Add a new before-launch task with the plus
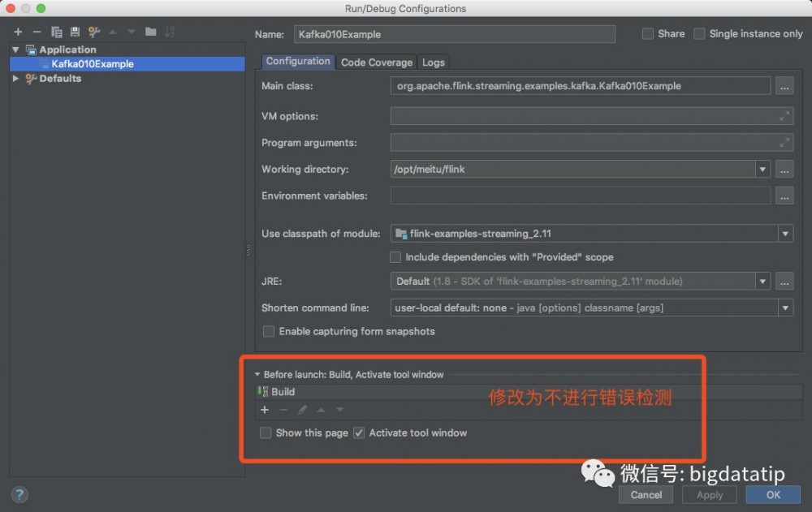 tap(265, 410)
